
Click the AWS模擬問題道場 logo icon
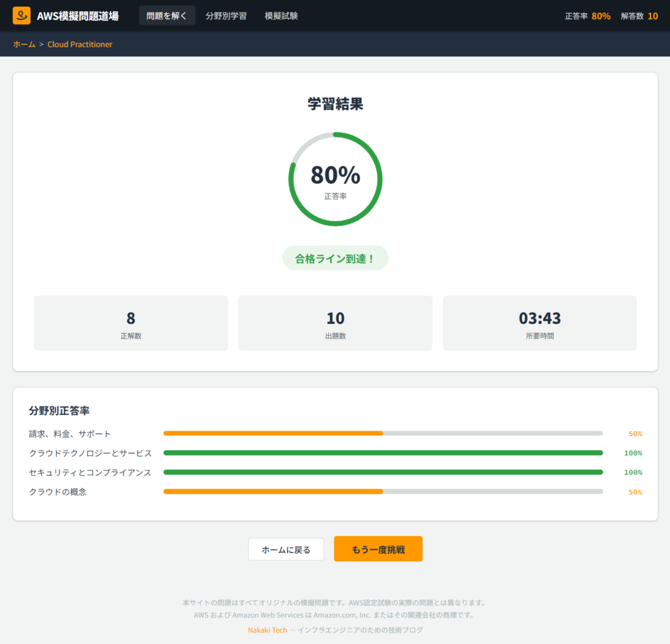(x=22, y=16)
